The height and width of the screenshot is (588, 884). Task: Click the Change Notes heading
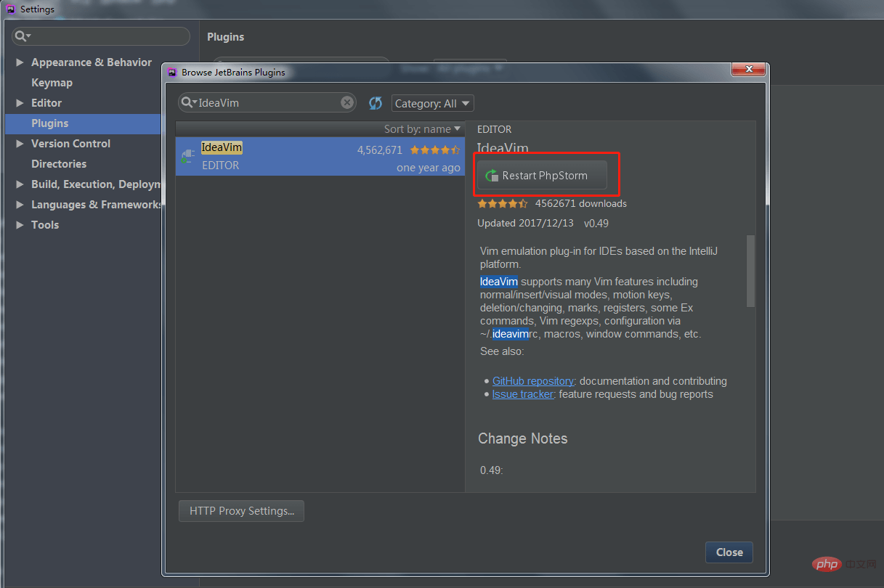click(523, 438)
